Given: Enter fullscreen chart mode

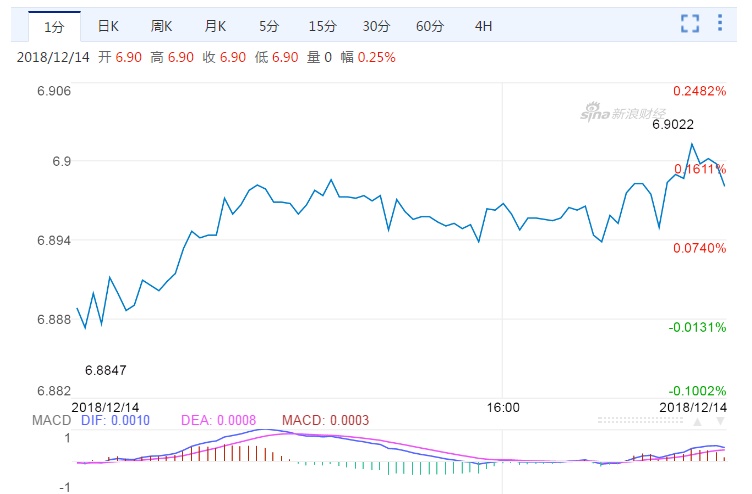Looking at the screenshot, I should (690, 24).
